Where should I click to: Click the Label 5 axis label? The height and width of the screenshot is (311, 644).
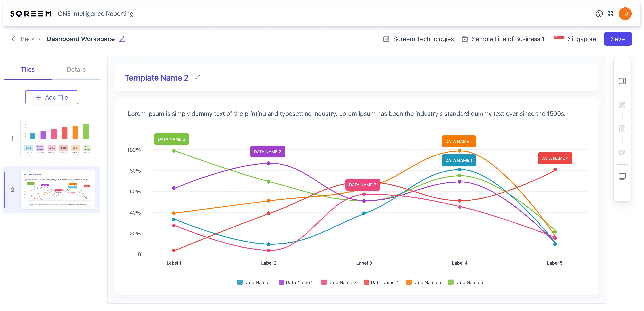tap(555, 263)
